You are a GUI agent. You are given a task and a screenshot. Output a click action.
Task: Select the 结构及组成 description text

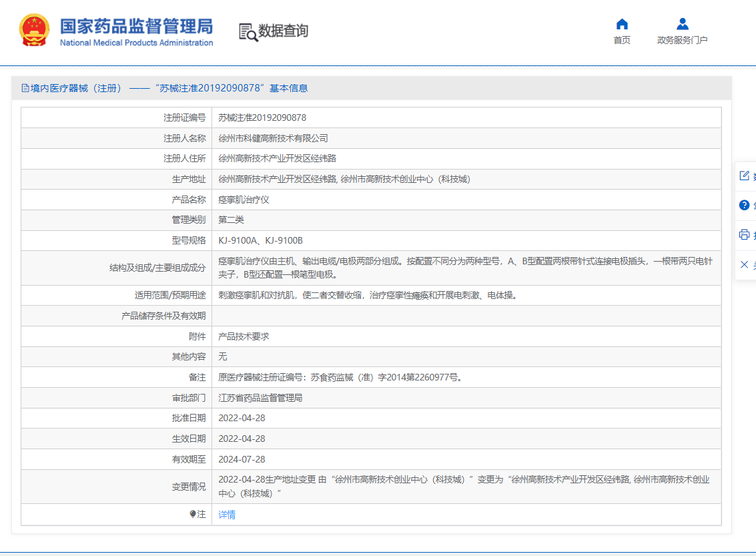465,268
